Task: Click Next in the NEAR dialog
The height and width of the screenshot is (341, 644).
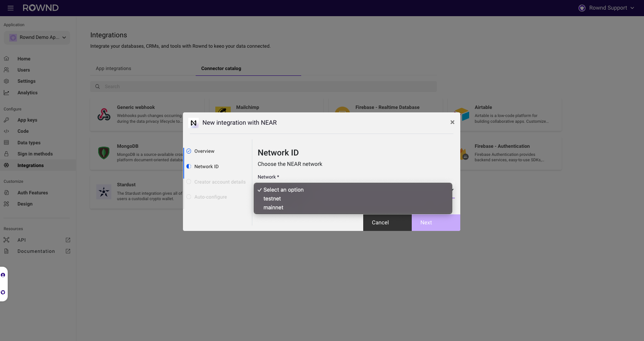Action: pos(436,222)
